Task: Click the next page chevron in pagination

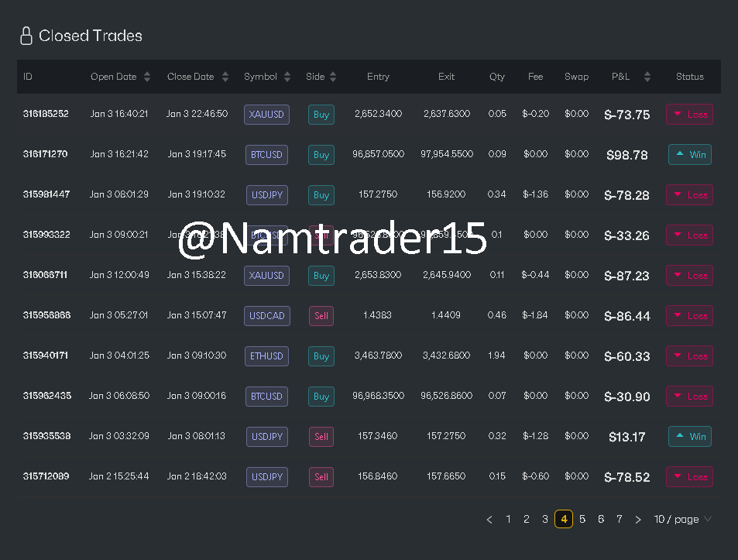Action: tap(637, 519)
